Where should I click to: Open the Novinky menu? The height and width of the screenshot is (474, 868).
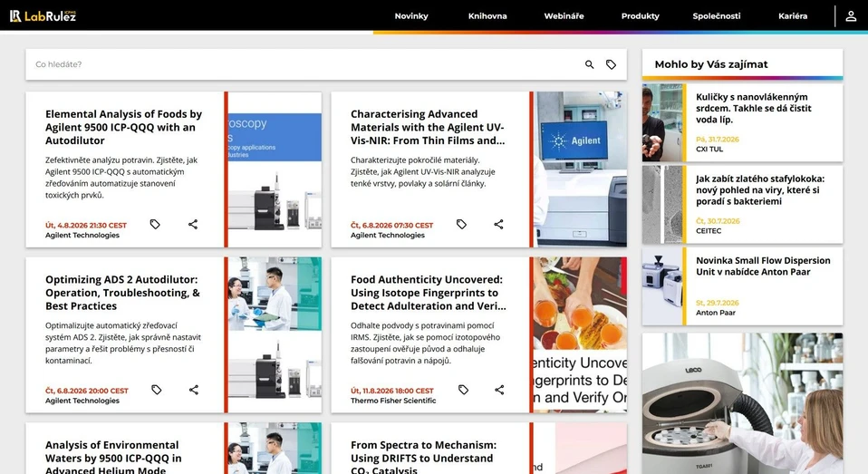point(411,16)
